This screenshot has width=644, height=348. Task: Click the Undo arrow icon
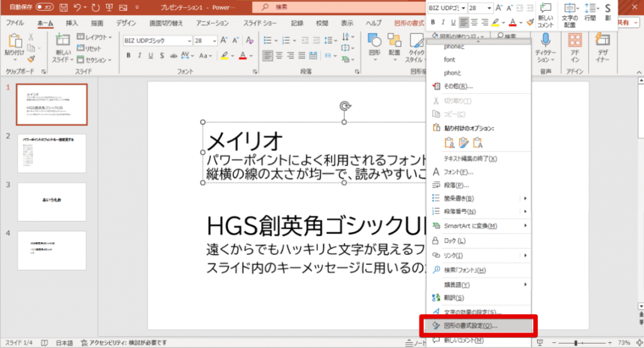[77, 7]
